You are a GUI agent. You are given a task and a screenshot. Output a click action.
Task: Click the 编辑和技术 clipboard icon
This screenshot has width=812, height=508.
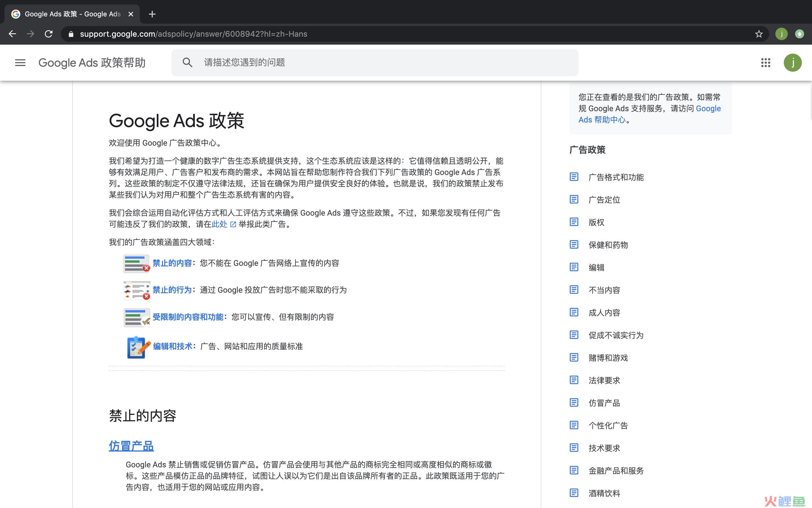pos(139,347)
